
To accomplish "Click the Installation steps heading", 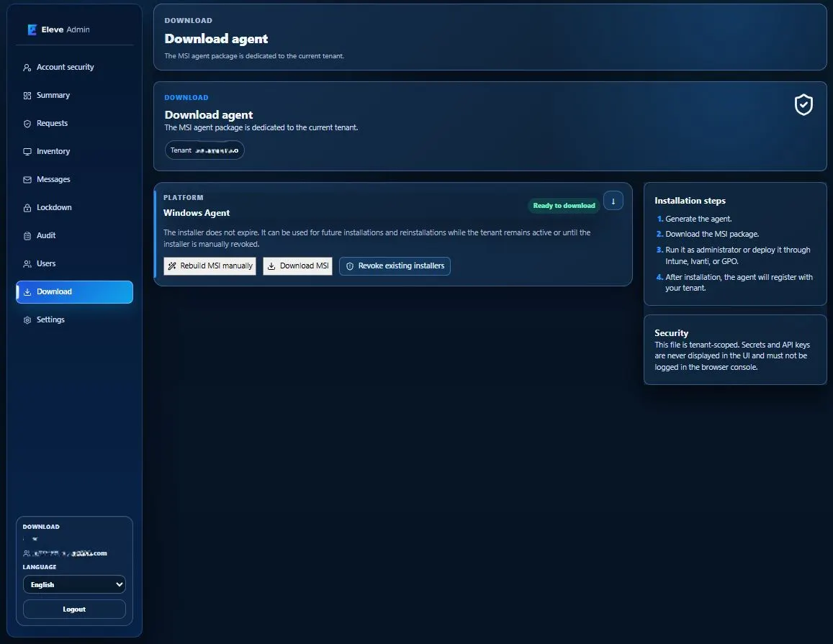I will click(x=690, y=201).
